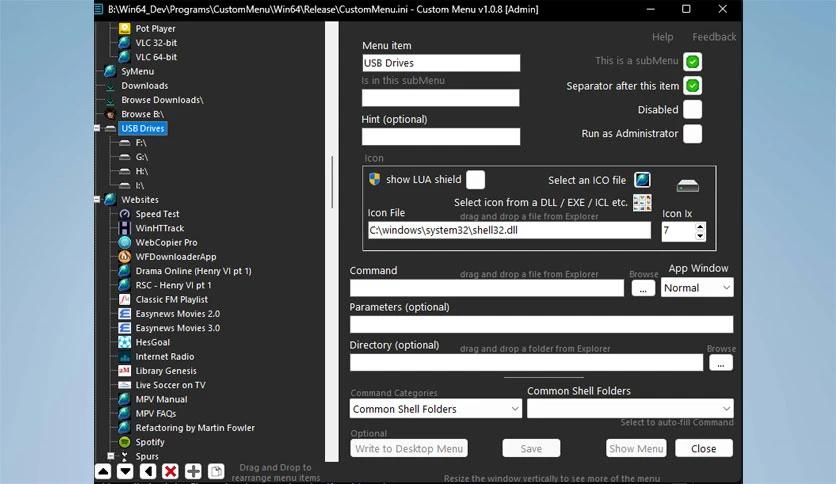
Task: Select 'MPV Manual' tree item
Action: pos(161,399)
